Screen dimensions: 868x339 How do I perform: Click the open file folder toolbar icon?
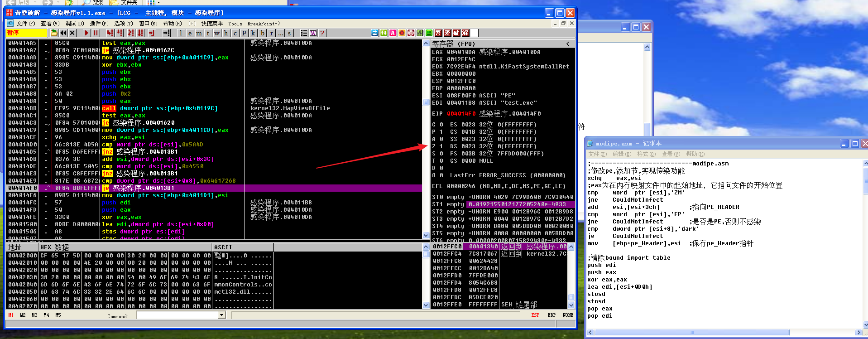pos(54,33)
